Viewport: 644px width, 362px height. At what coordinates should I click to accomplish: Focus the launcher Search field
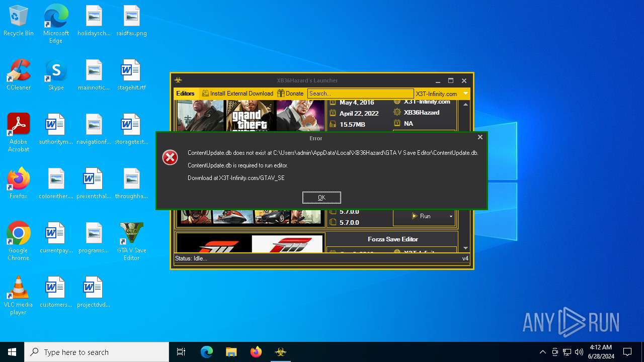360,94
